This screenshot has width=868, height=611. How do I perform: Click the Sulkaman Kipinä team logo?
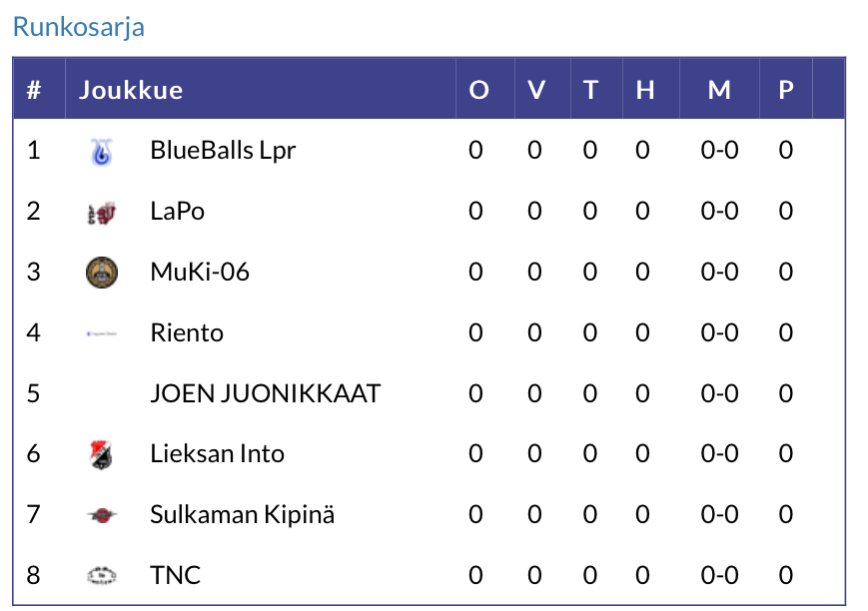(x=102, y=516)
